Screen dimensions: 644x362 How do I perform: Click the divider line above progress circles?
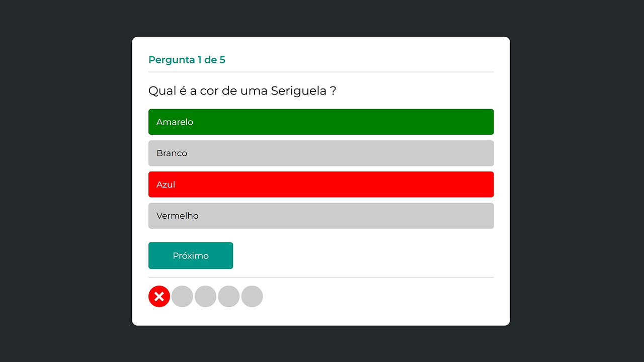coord(321,277)
